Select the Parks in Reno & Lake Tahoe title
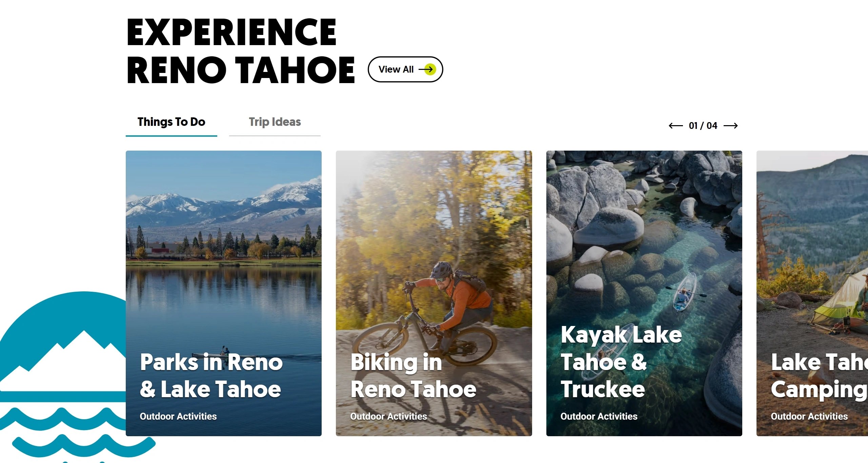 tap(211, 375)
